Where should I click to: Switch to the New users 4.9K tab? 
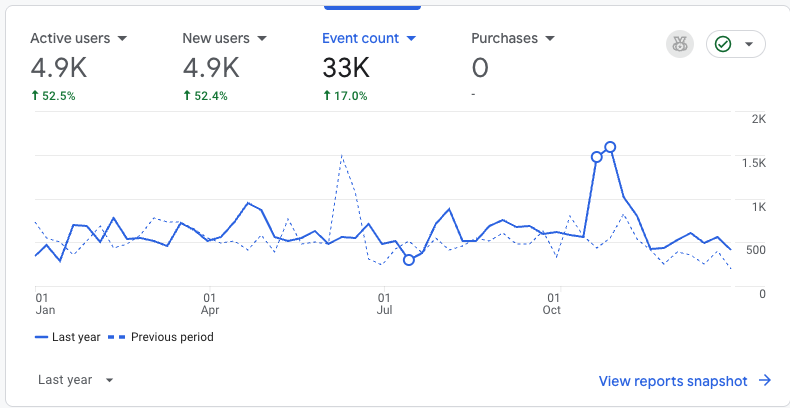211,67
